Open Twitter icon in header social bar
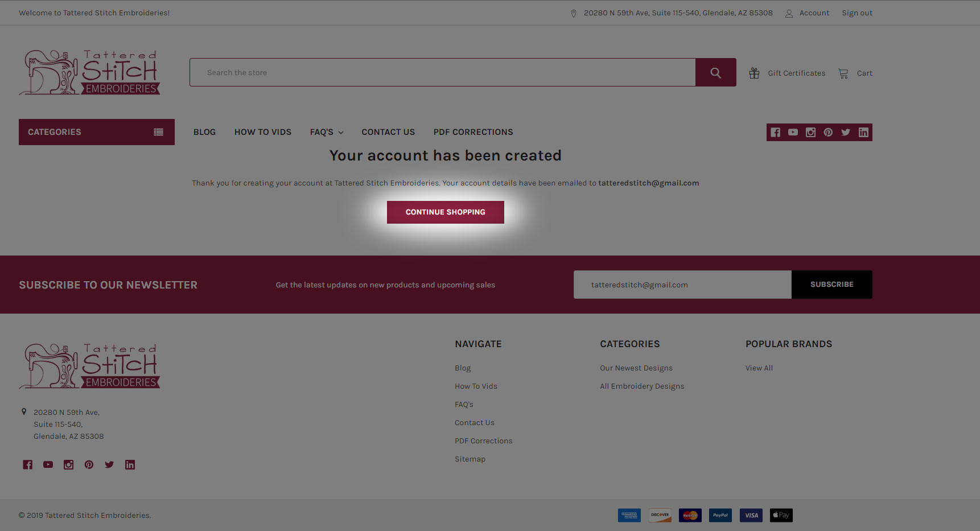This screenshot has height=531, width=980. (846, 133)
